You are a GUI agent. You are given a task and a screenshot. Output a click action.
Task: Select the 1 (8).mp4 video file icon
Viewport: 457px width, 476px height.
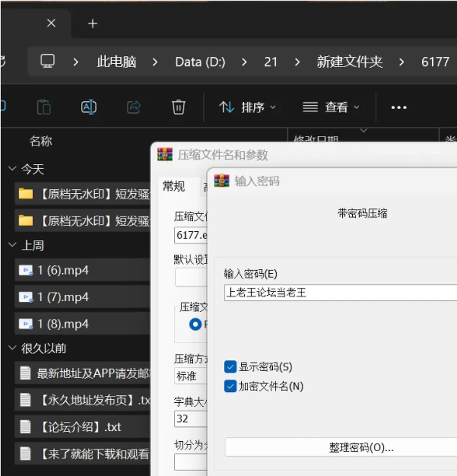point(26,324)
